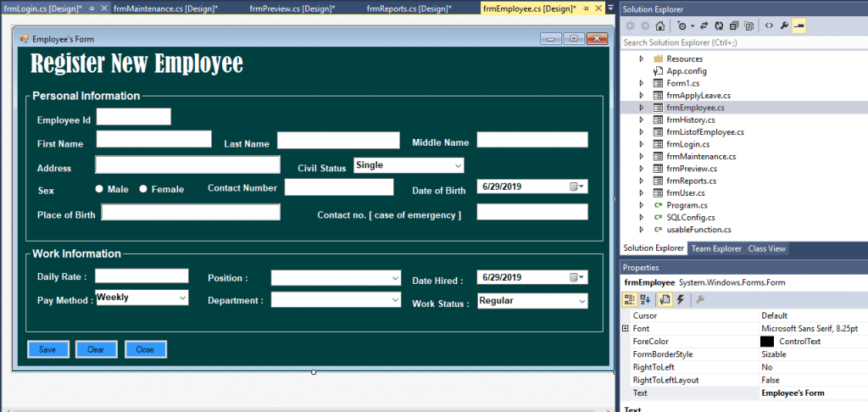
Task: Click the App.config file icon
Action: tap(658, 71)
